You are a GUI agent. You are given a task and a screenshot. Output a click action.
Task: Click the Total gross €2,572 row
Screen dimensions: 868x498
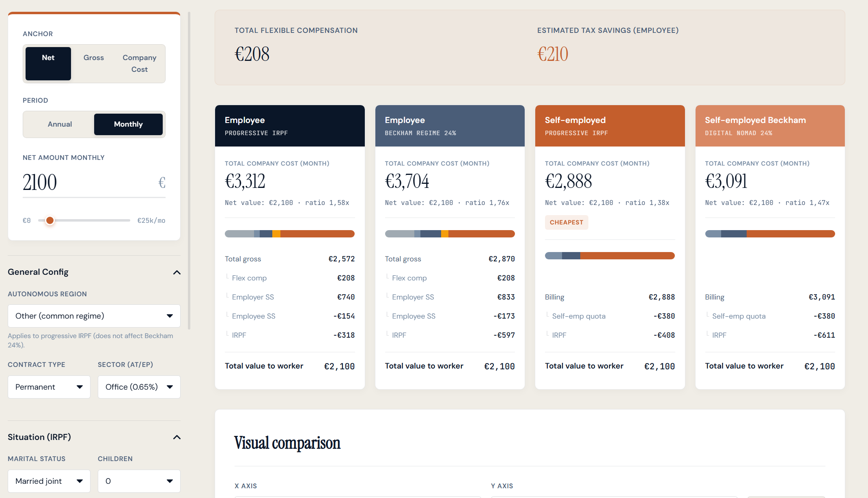click(290, 259)
